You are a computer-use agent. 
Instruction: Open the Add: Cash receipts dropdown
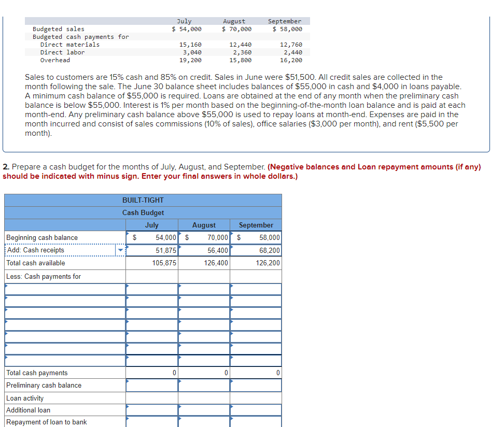tap(120, 250)
